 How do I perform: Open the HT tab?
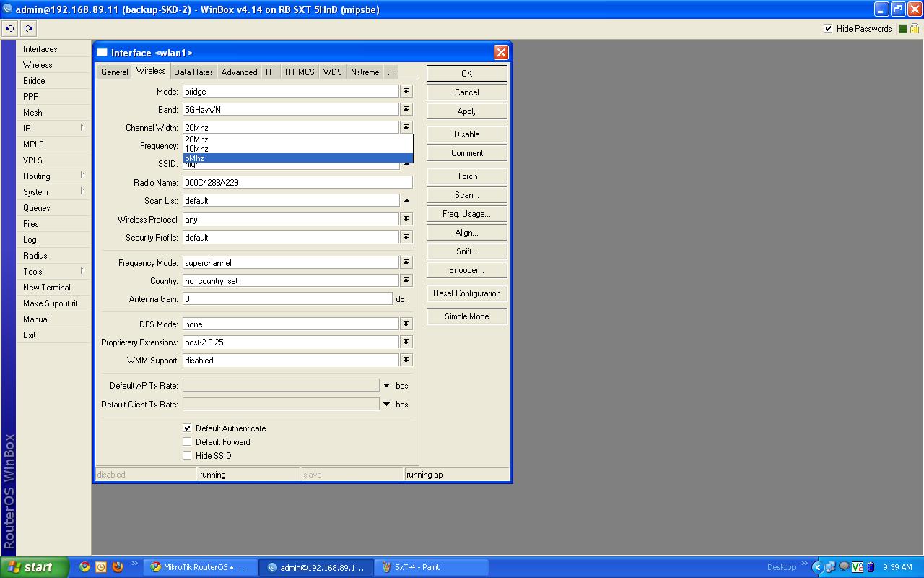[x=271, y=72]
